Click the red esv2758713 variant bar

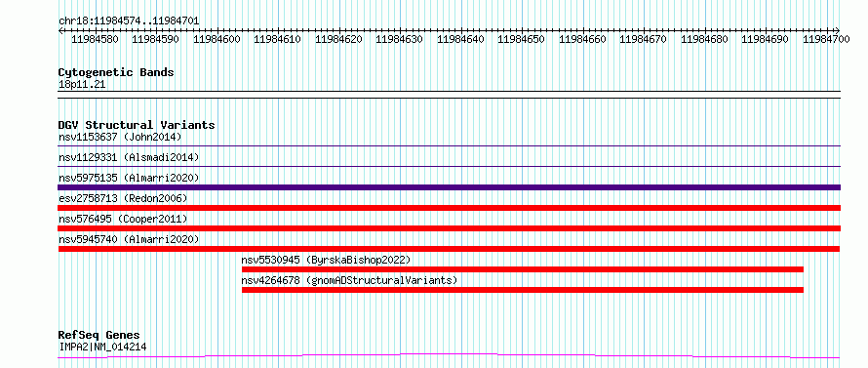click(449, 208)
